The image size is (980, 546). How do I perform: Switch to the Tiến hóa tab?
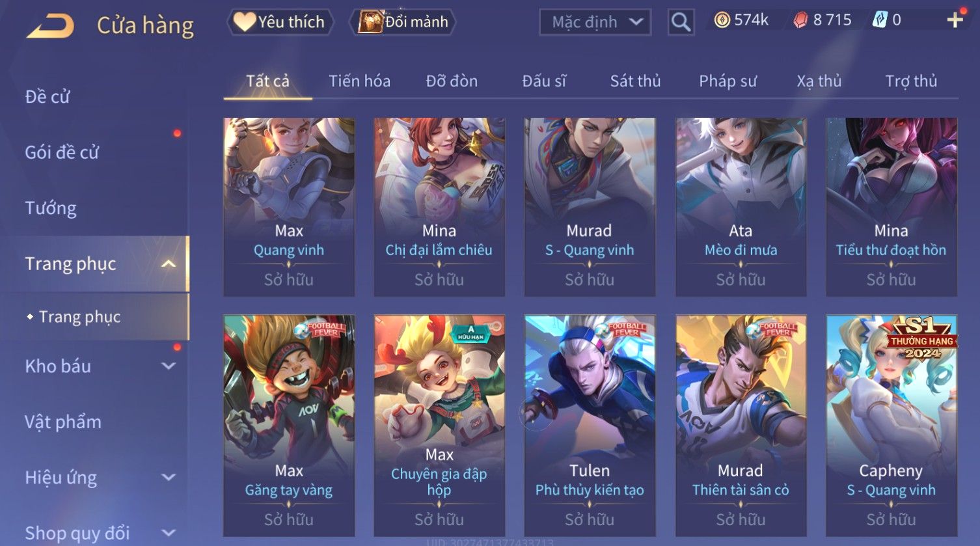click(x=359, y=81)
